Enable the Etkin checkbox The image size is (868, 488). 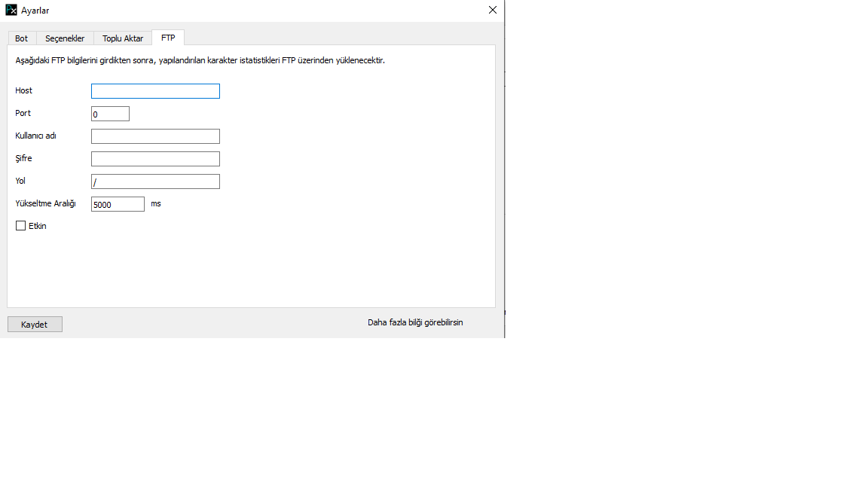click(21, 226)
